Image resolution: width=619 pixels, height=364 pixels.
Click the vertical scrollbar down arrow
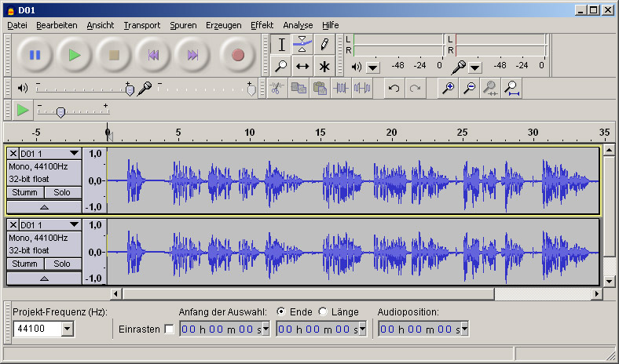[609, 281]
